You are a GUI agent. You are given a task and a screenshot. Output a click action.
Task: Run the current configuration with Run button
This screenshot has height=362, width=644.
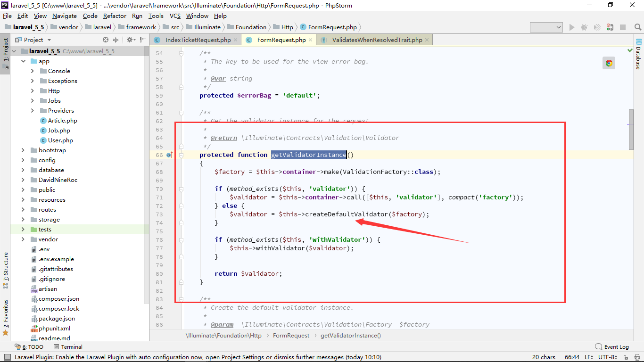572,27
